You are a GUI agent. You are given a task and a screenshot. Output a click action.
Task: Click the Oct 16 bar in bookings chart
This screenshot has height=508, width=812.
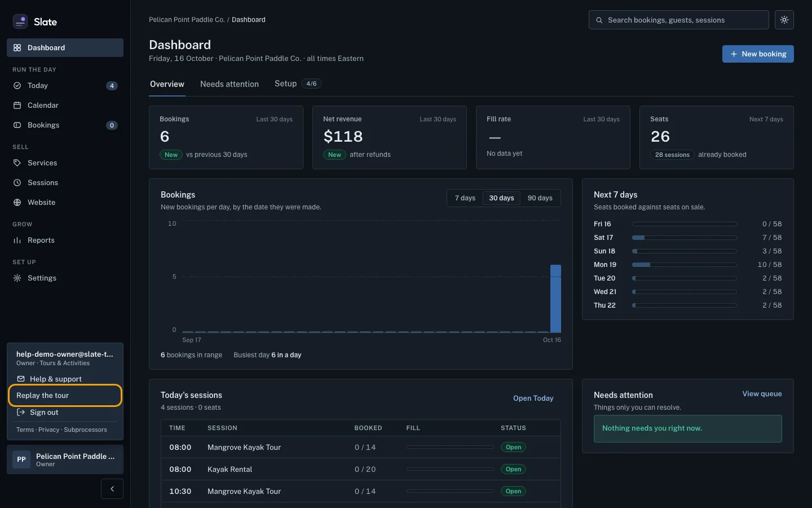[x=555, y=299]
